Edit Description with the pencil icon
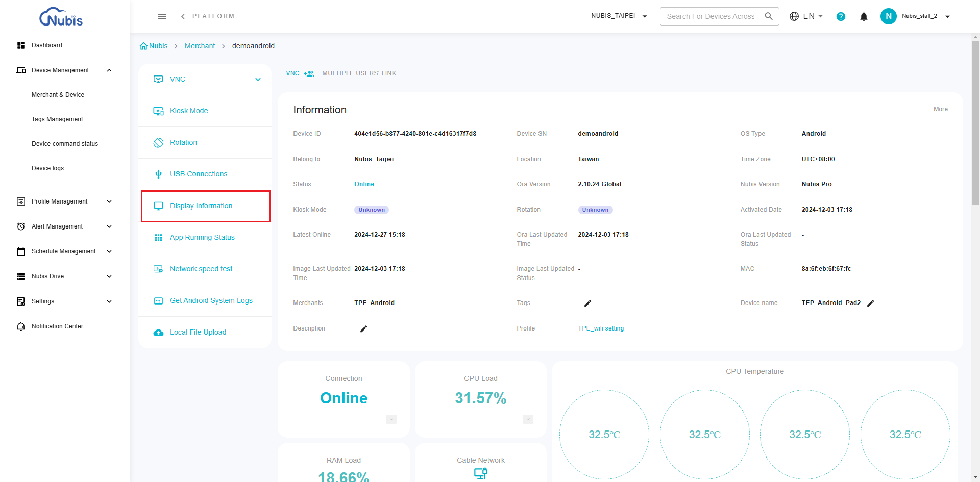This screenshot has height=482, width=980. (364, 328)
